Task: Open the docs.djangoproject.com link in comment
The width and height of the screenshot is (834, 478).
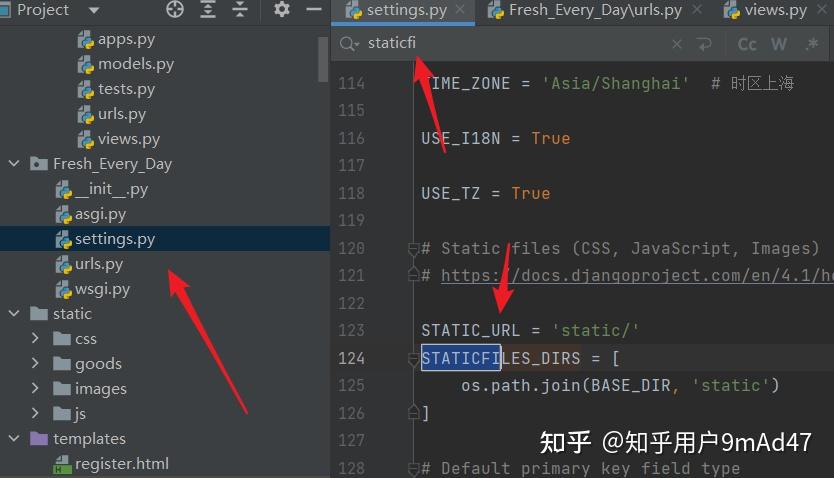Action: 637,275
